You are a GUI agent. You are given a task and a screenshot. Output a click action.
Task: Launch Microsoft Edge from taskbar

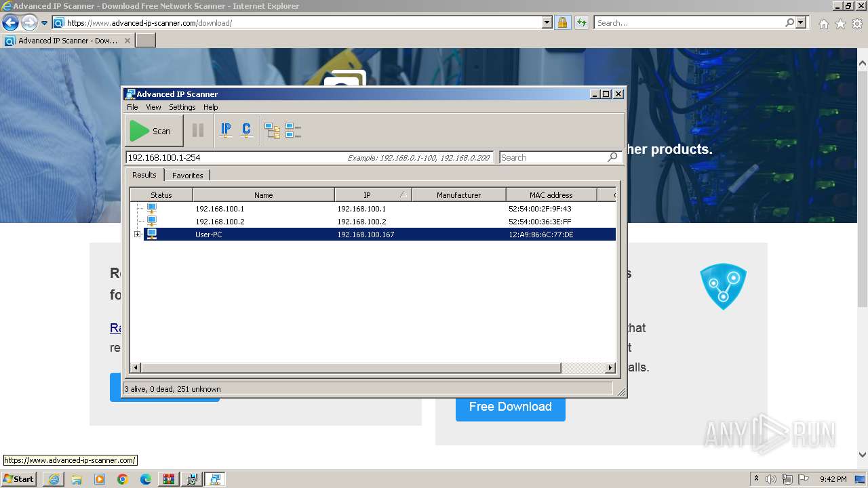click(146, 479)
